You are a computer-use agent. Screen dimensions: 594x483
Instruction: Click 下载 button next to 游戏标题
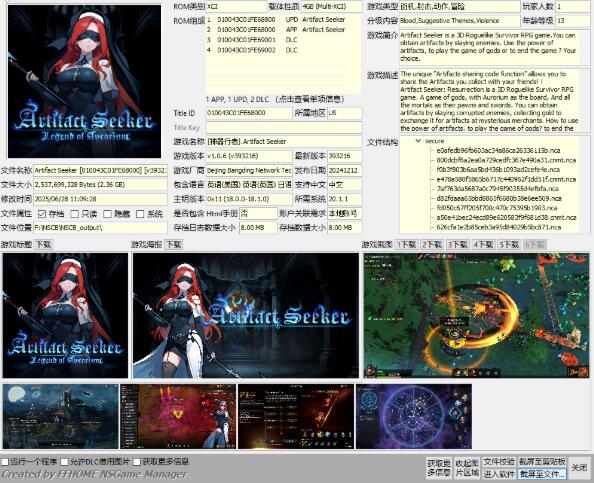[x=44, y=245]
